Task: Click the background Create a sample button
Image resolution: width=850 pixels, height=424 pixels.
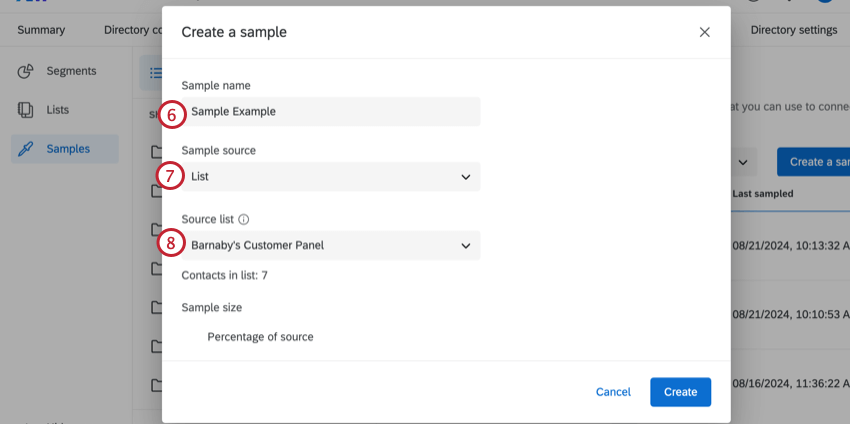Action: click(814, 162)
